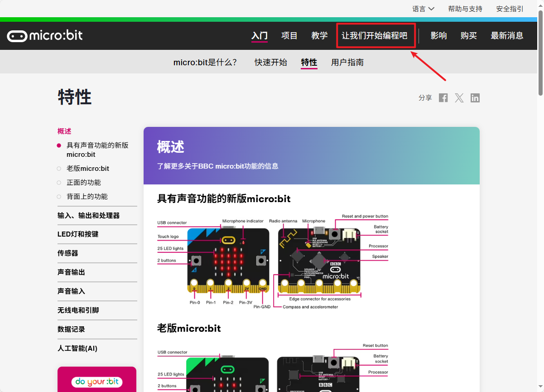Open 让我们开始编程吧 menu item

point(375,36)
